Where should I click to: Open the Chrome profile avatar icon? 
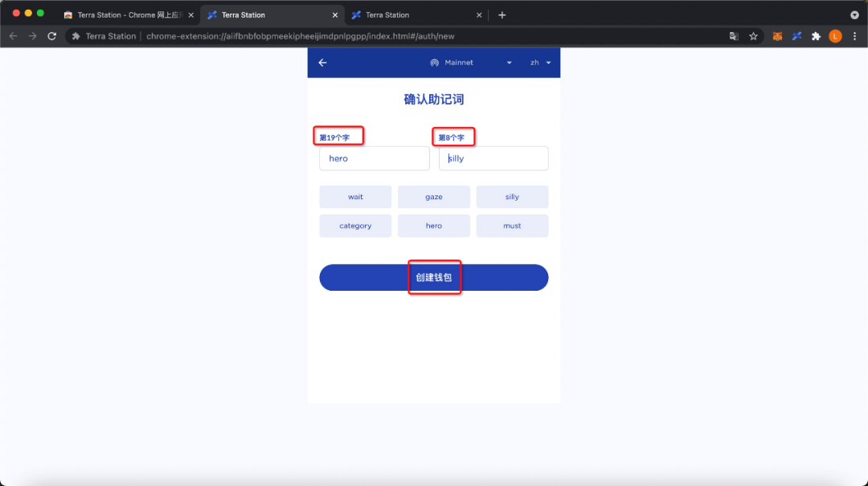(x=834, y=35)
